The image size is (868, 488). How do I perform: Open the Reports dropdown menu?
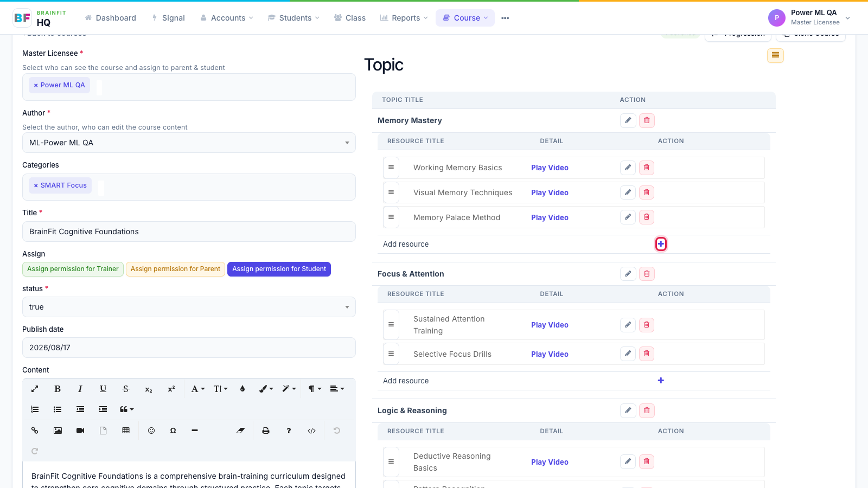(x=404, y=18)
